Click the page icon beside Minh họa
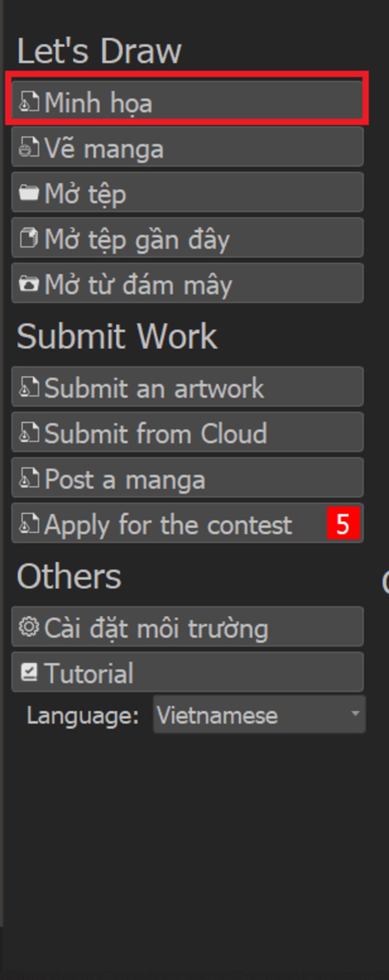This screenshot has height=980, width=389. (x=29, y=101)
